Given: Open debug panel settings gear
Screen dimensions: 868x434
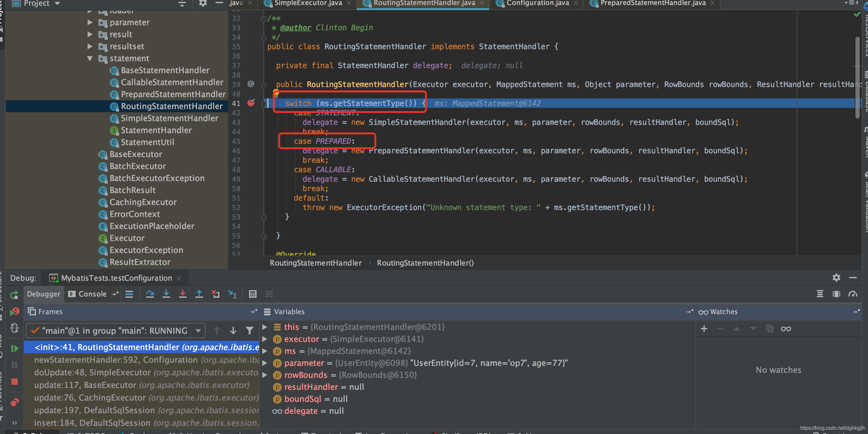Looking at the screenshot, I should point(836,278).
